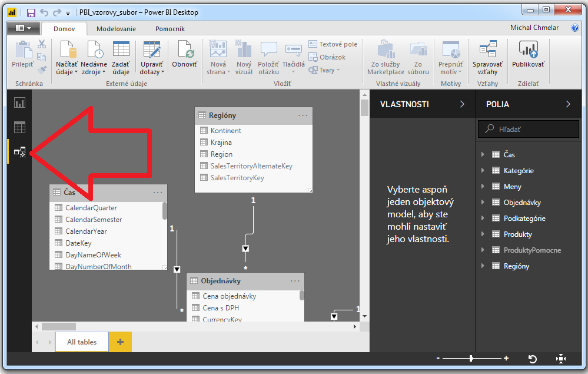The width and height of the screenshot is (588, 374).
Task: Redo the last undone action
Action: coord(57,13)
